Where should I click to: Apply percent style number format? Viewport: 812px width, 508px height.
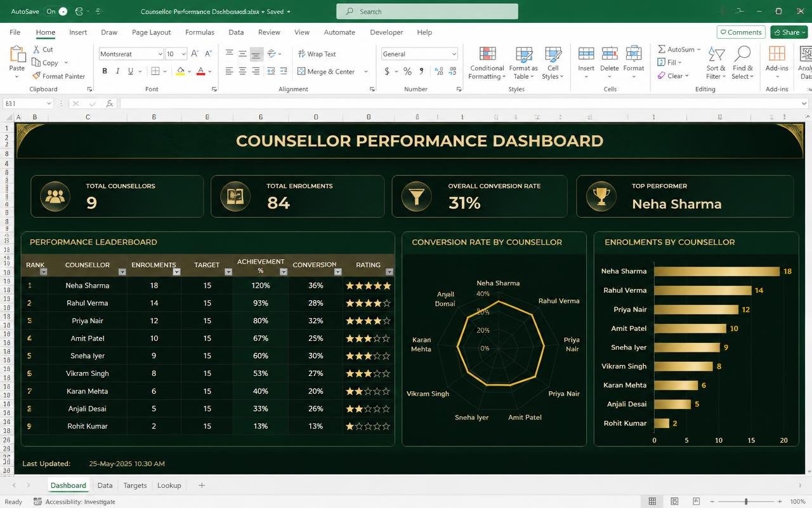(x=407, y=72)
